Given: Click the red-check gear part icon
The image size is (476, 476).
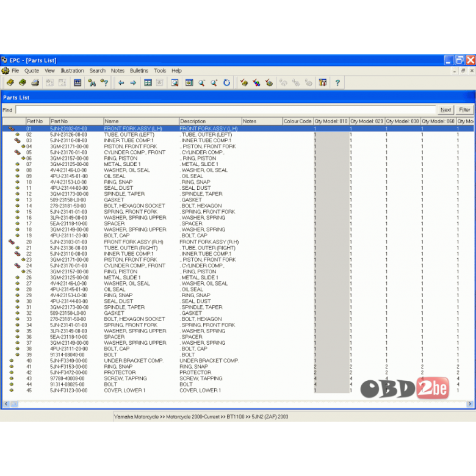Looking at the screenshot, I should point(269,82).
